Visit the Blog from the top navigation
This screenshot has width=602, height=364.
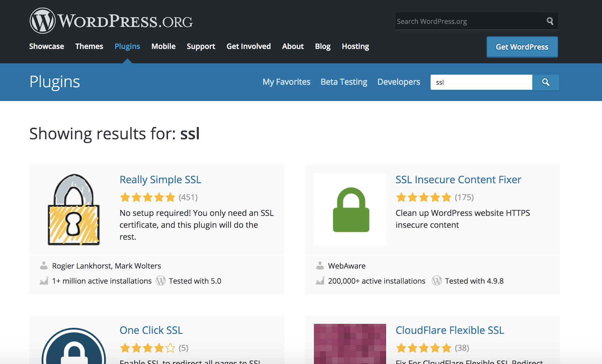[323, 46]
